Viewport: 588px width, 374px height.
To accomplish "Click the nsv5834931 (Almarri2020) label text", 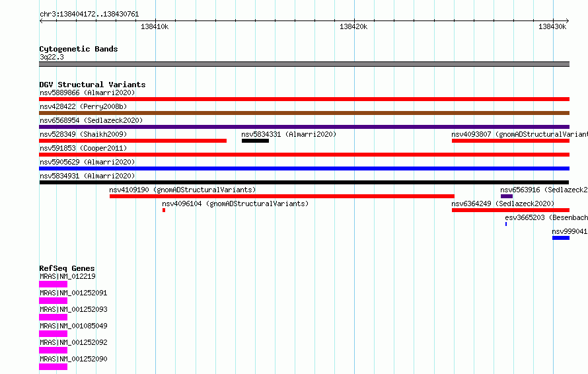I will coord(87,176).
